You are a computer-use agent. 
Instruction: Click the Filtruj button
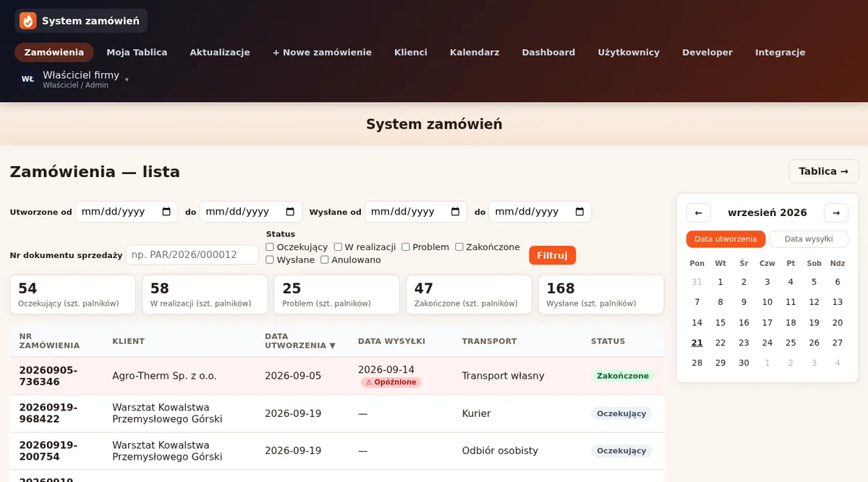pos(552,256)
